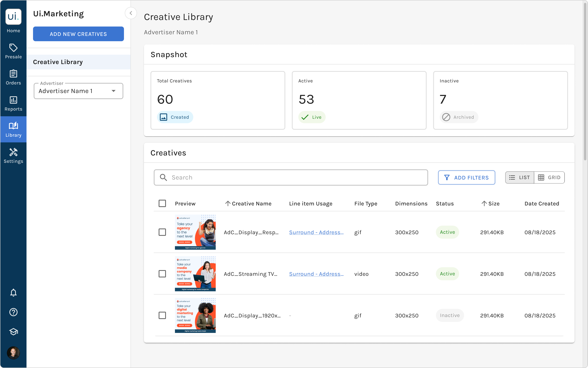Open Surround - Address link in video row
The image size is (588, 368).
[x=316, y=274]
